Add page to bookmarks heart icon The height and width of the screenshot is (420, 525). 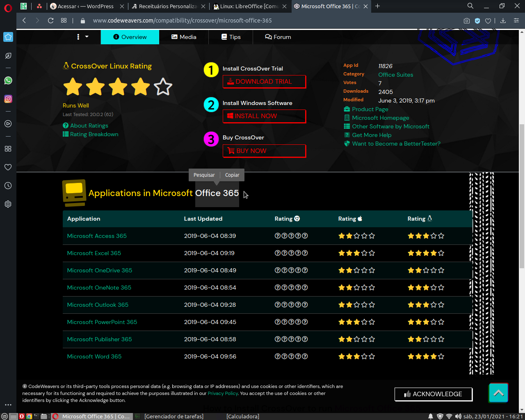tap(488, 21)
